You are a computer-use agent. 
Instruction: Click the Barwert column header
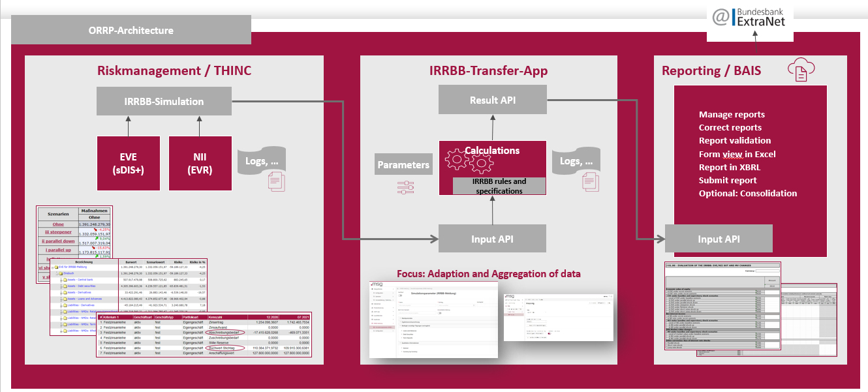(x=131, y=262)
